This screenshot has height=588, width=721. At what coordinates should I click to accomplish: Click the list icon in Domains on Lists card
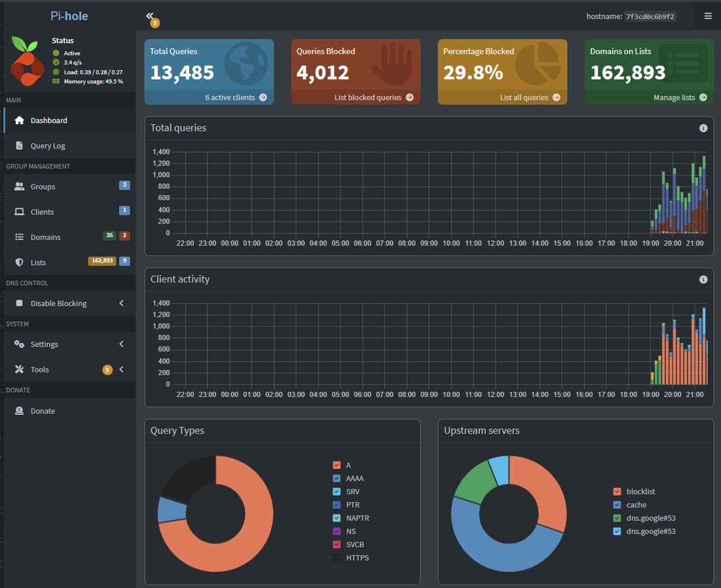coord(683,65)
